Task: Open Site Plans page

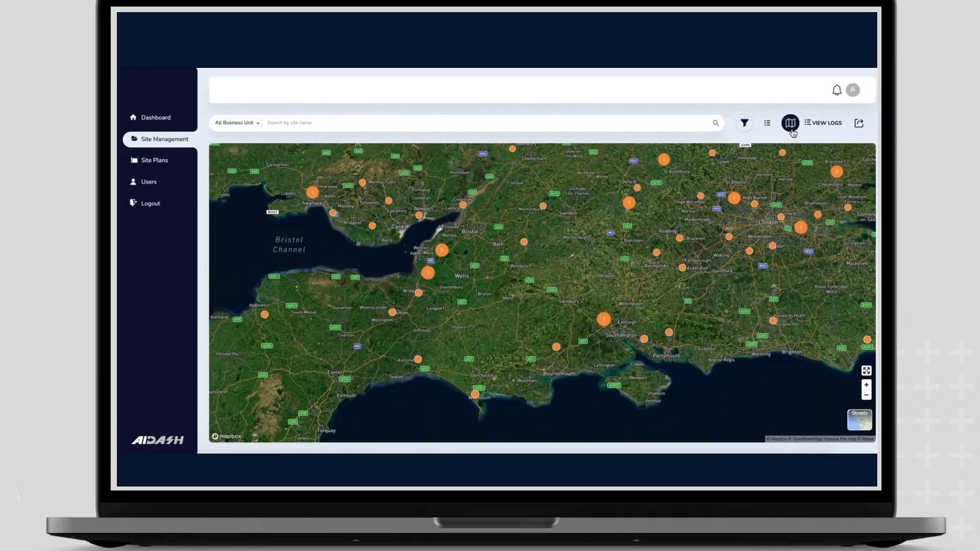Action: point(154,161)
